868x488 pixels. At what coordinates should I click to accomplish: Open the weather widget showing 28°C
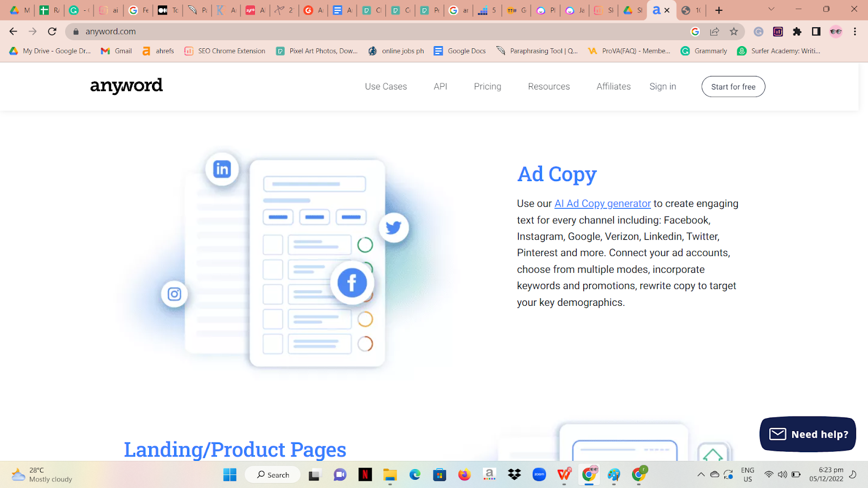tap(42, 474)
